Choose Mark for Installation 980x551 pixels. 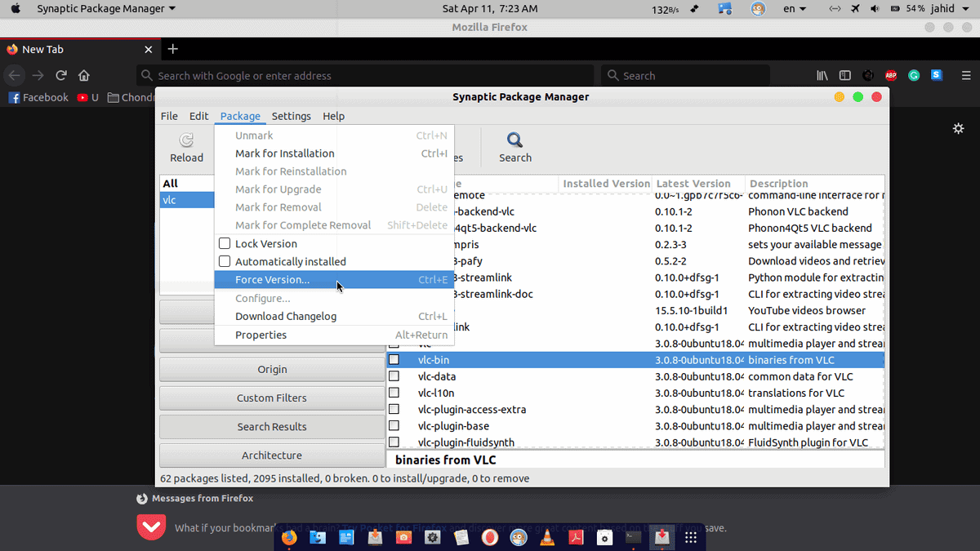[x=334, y=153]
